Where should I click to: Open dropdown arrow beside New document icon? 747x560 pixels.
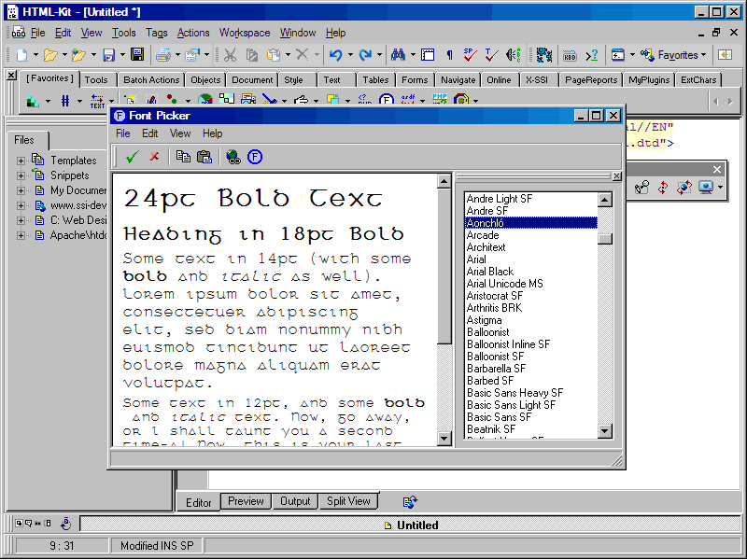tap(35, 55)
